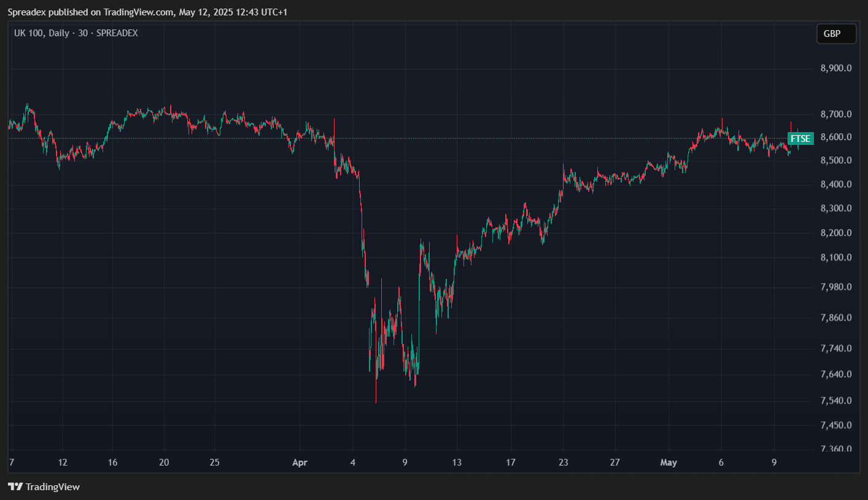Click the 7,450.0 price axis label

[836, 425]
